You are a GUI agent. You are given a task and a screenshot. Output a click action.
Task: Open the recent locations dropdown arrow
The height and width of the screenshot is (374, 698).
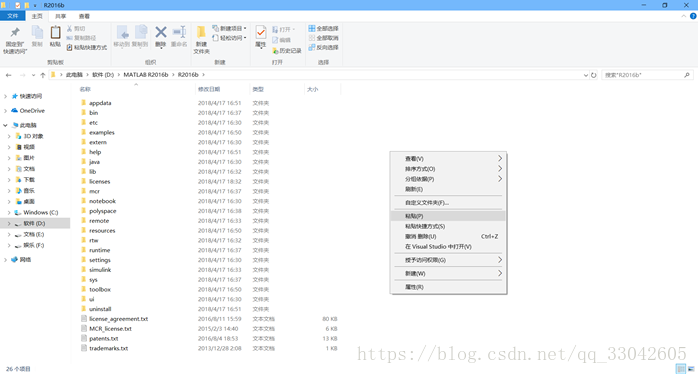pos(33,75)
